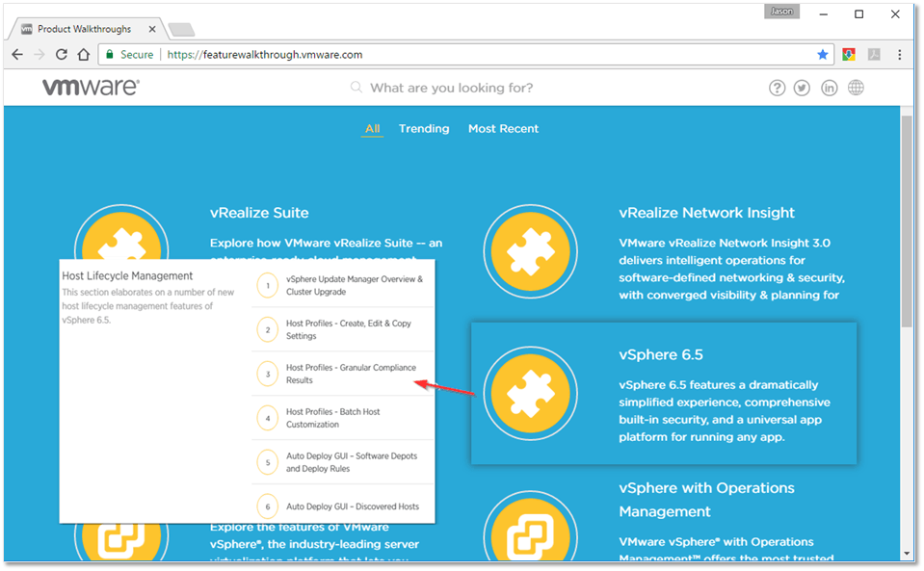Click the step 6 number circle

point(268,506)
